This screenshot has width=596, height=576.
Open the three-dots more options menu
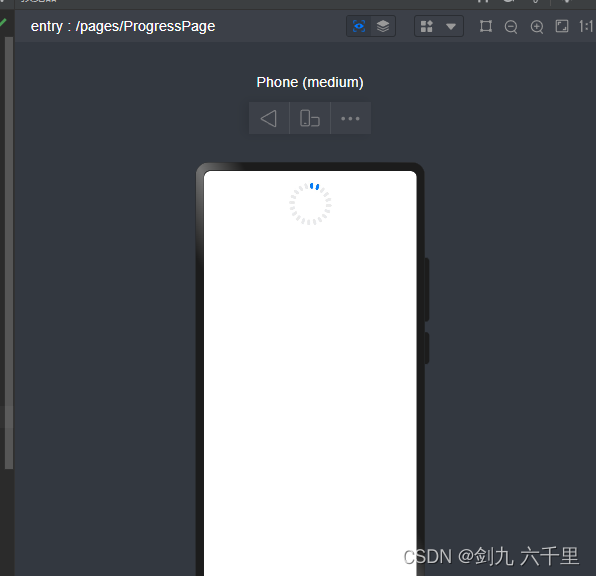click(x=350, y=118)
